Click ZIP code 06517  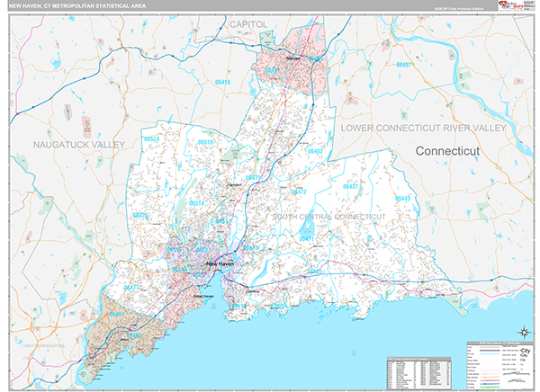pos(223,221)
